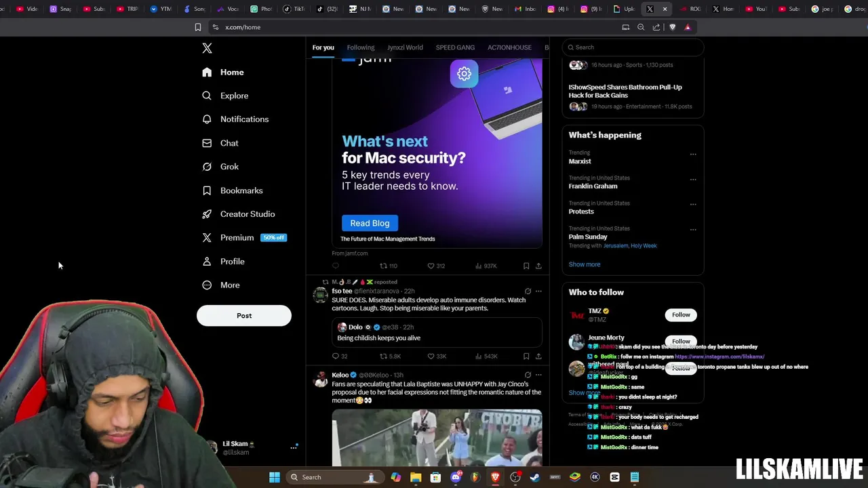868x488 pixels.
Task: Open the IShowSpeed Bathroom Pull-Up Hack story
Action: point(625,91)
